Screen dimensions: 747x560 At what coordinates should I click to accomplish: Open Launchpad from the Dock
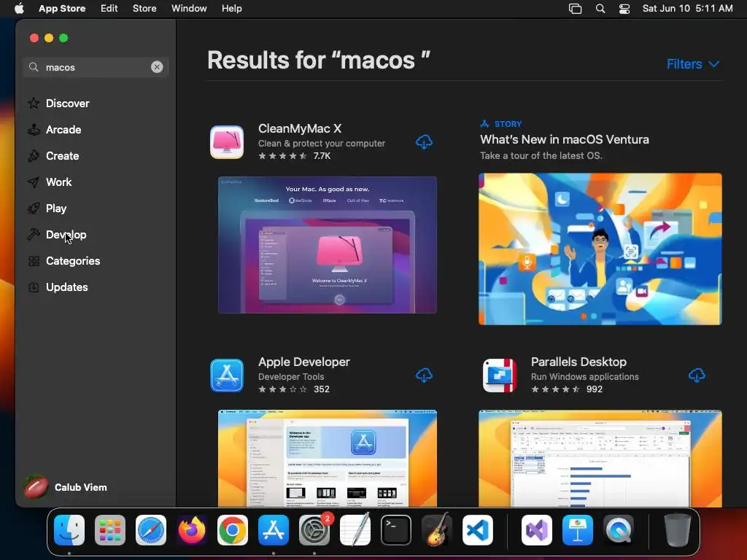pyautogui.click(x=110, y=530)
